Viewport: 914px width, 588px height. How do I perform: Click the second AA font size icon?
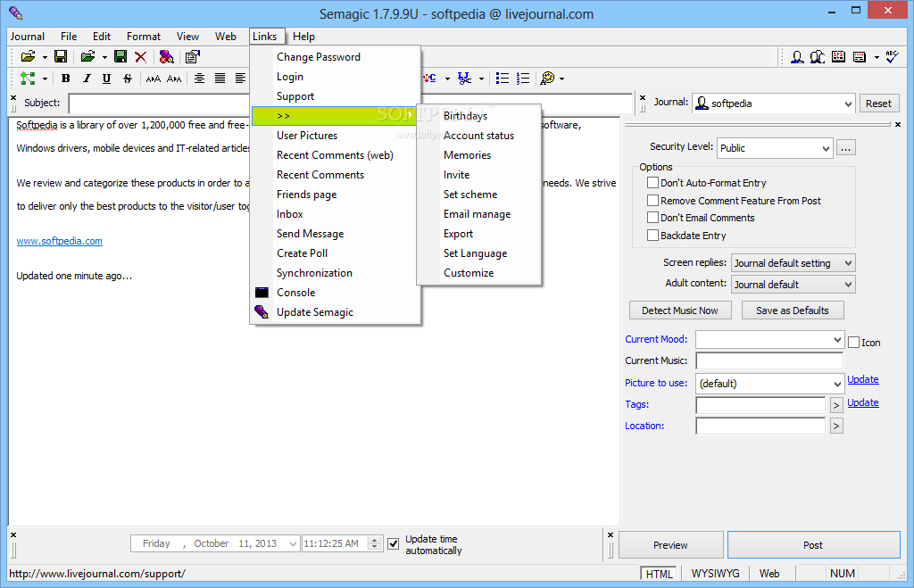(174, 79)
